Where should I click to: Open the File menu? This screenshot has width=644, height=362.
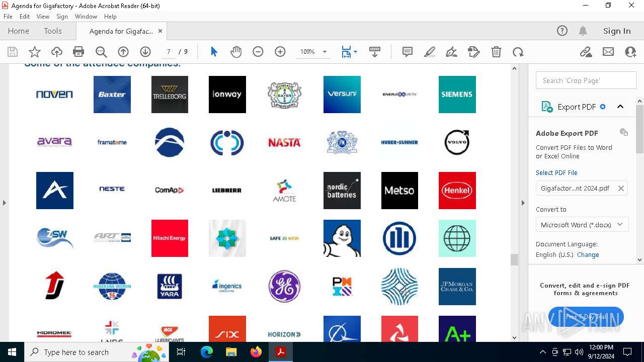click(8, 17)
